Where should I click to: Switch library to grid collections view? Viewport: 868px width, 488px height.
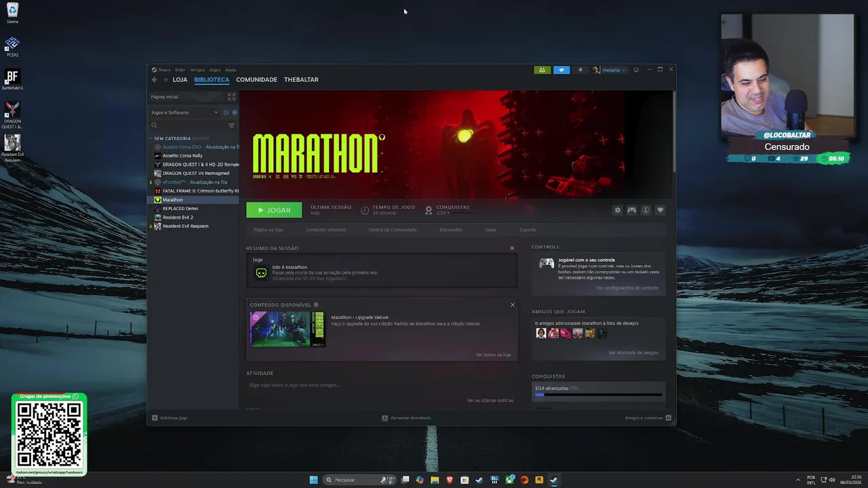click(x=231, y=97)
